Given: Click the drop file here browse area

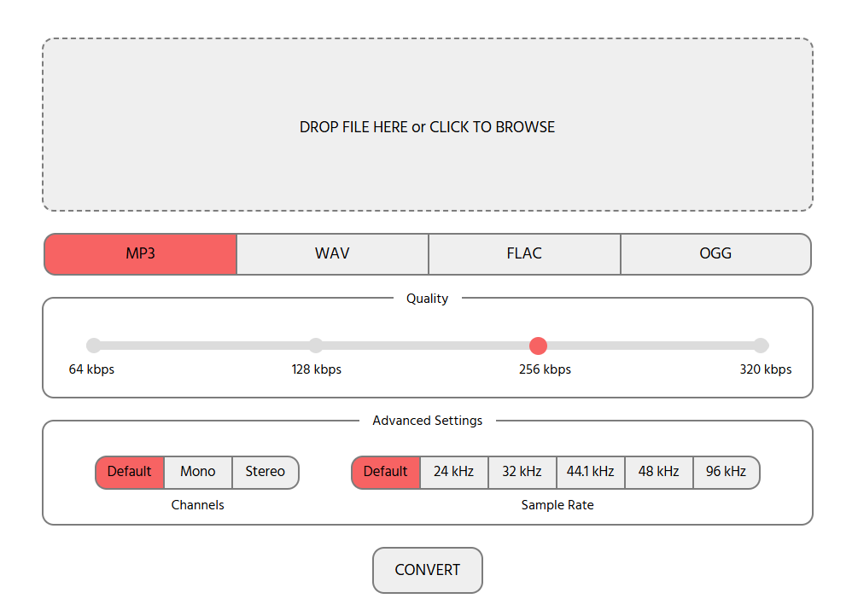Looking at the screenshot, I should 427,125.
